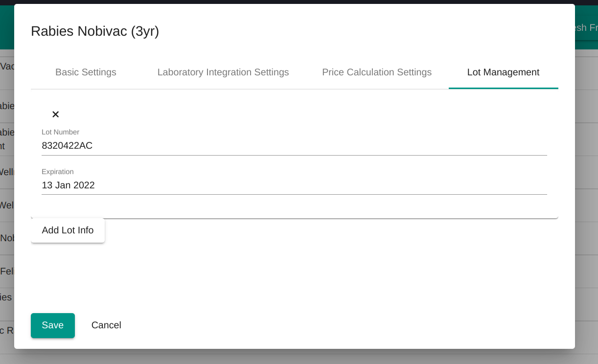
Task: Open the Basic Settings tab
Action: coord(86,72)
